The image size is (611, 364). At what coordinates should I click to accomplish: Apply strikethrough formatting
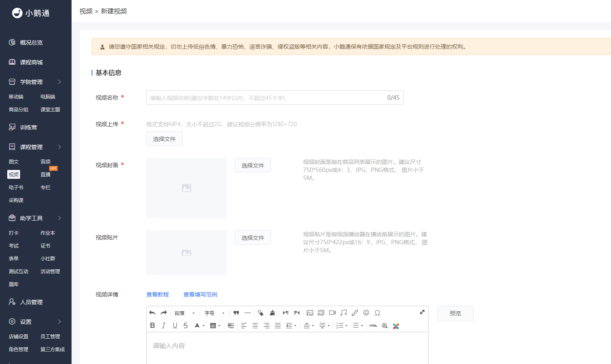point(186,326)
